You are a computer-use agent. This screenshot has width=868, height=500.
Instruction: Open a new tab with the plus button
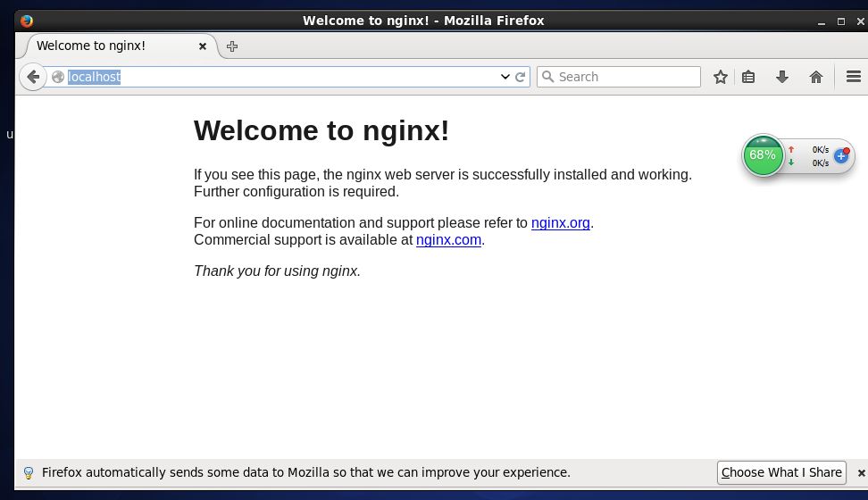(232, 46)
